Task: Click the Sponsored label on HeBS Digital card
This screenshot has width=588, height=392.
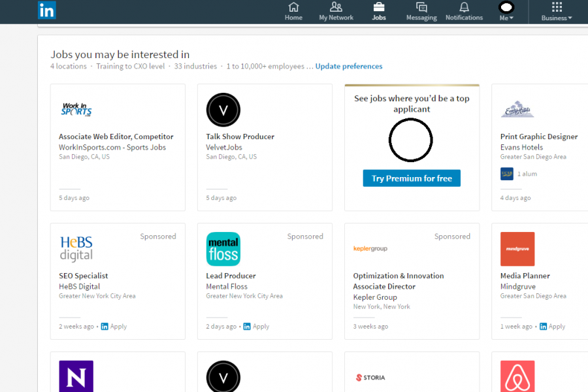Action: click(x=158, y=237)
